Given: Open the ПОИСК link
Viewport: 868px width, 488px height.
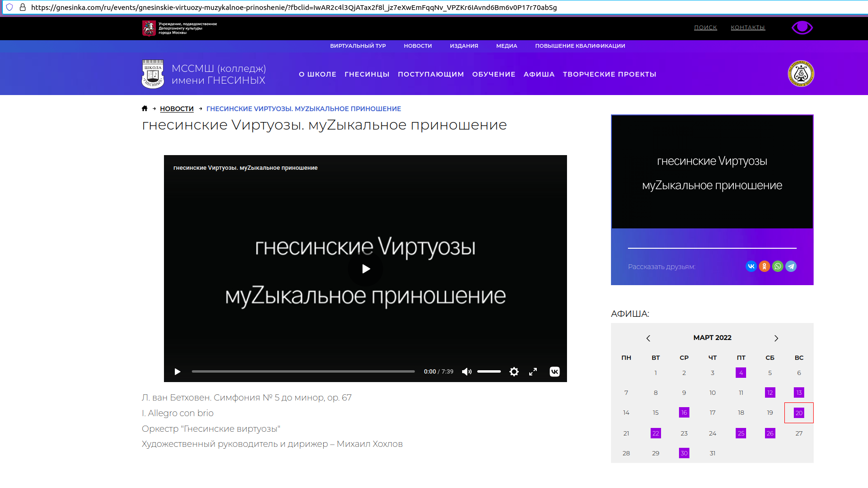Looking at the screenshot, I should coord(705,27).
